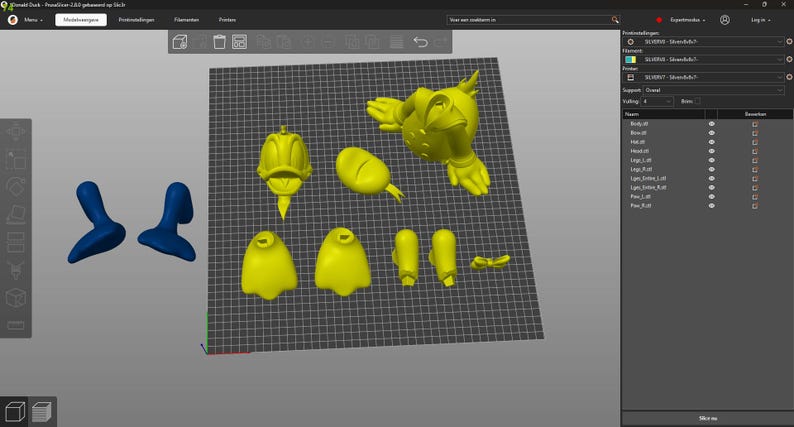Image resolution: width=794 pixels, height=427 pixels.
Task: Hide Bow.stl with its eye icon
Action: (711, 133)
